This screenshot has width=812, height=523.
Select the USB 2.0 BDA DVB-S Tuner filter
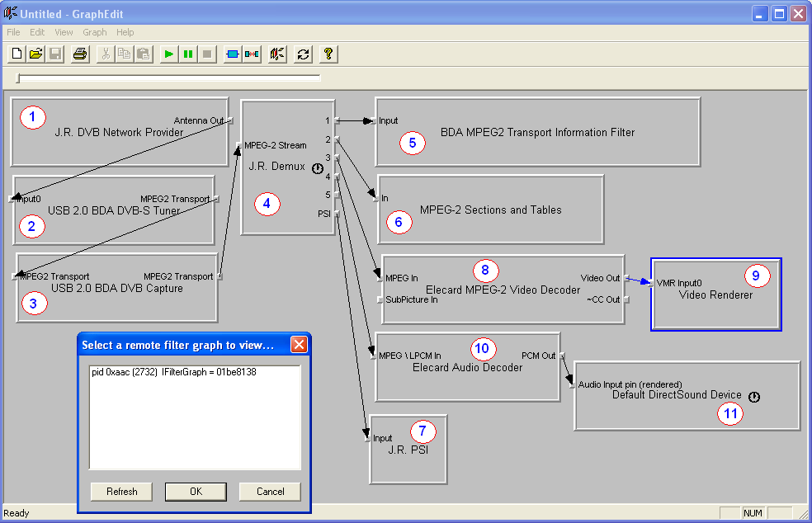point(114,210)
